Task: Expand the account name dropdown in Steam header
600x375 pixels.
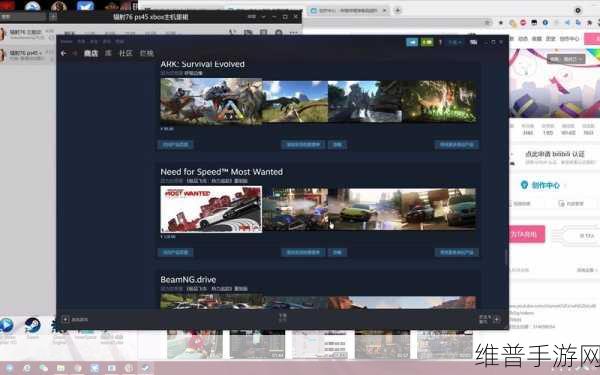Action: pos(455,42)
